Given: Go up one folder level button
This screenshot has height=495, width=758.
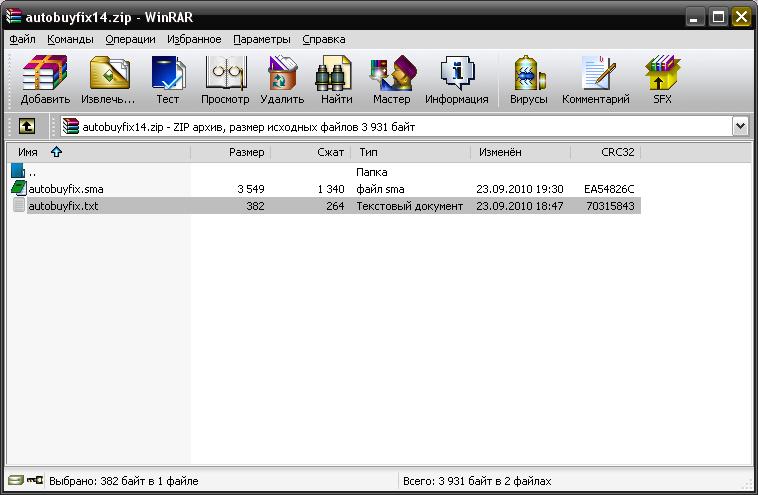Looking at the screenshot, I should click(x=27, y=127).
